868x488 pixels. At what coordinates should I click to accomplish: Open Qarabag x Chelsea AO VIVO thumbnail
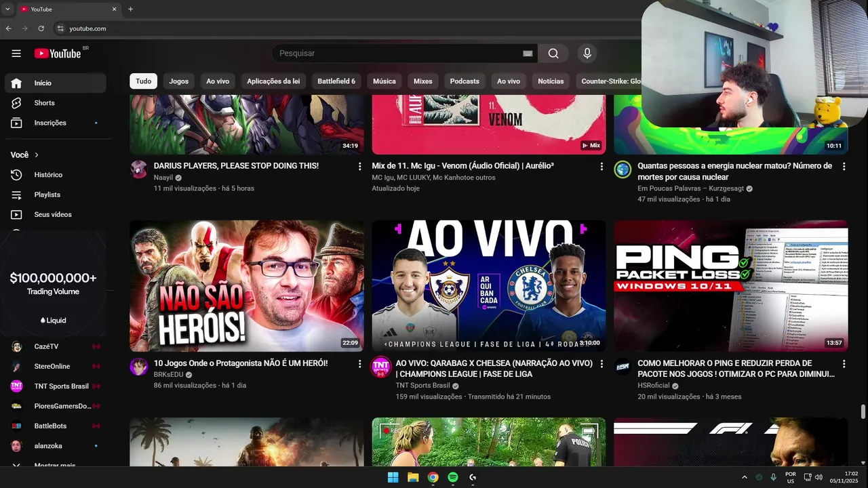click(489, 285)
